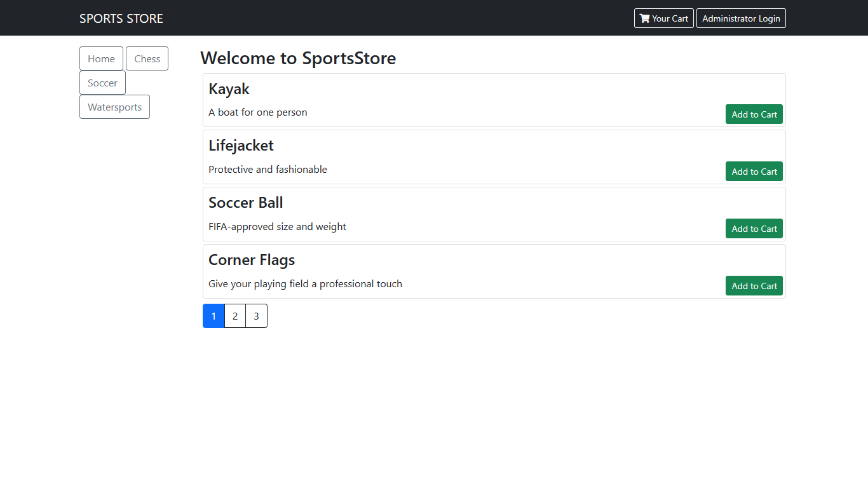868x488 pixels.
Task: Add the Soccer Ball to cart
Action: 754,229
